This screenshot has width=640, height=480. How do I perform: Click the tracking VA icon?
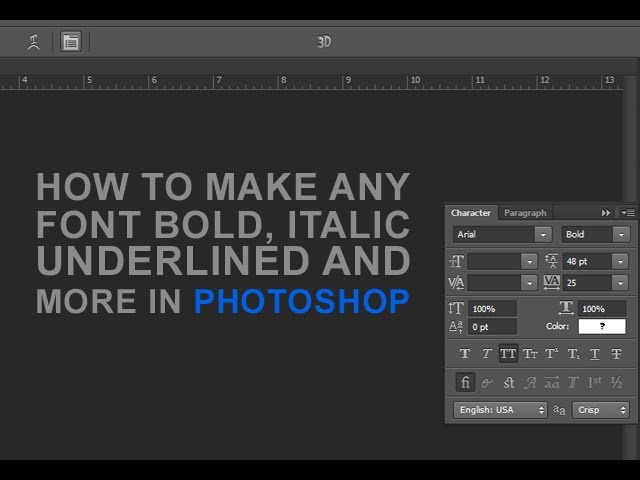coord(551,282)
